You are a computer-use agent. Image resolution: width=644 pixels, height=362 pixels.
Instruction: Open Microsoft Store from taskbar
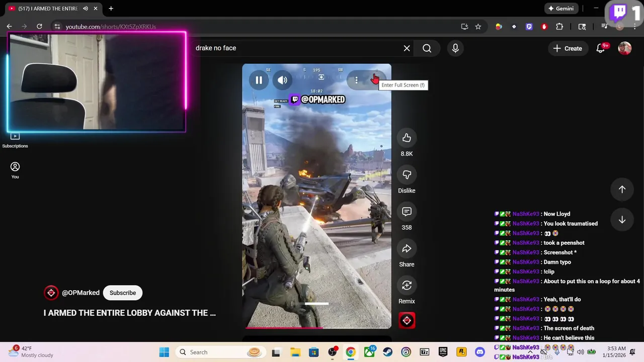point(313,352)
